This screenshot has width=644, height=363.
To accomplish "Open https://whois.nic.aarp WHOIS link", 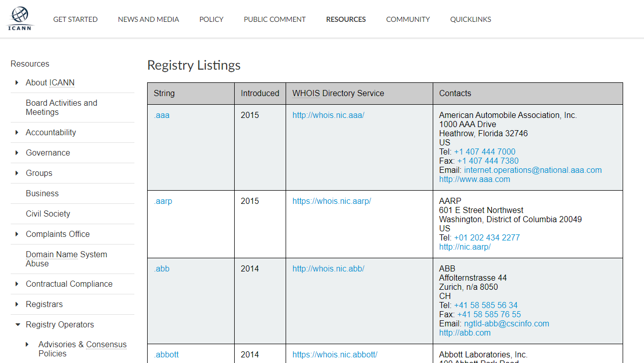I will [x=331, y=201].
